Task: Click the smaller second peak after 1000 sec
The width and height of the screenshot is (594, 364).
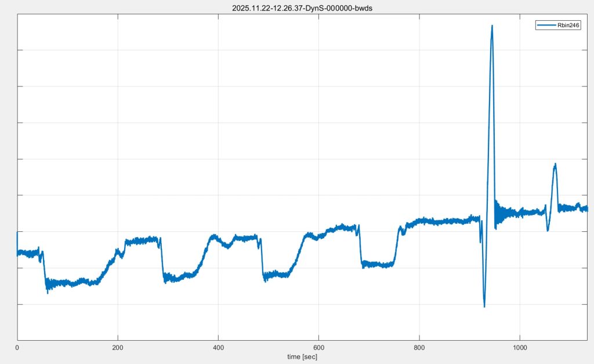Action: coord(555,165)
